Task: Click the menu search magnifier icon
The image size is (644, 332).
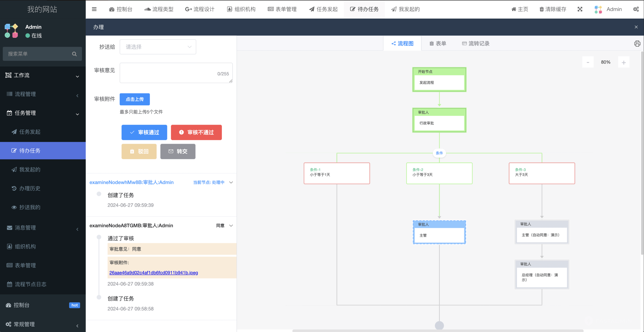Action: (74, 53)
